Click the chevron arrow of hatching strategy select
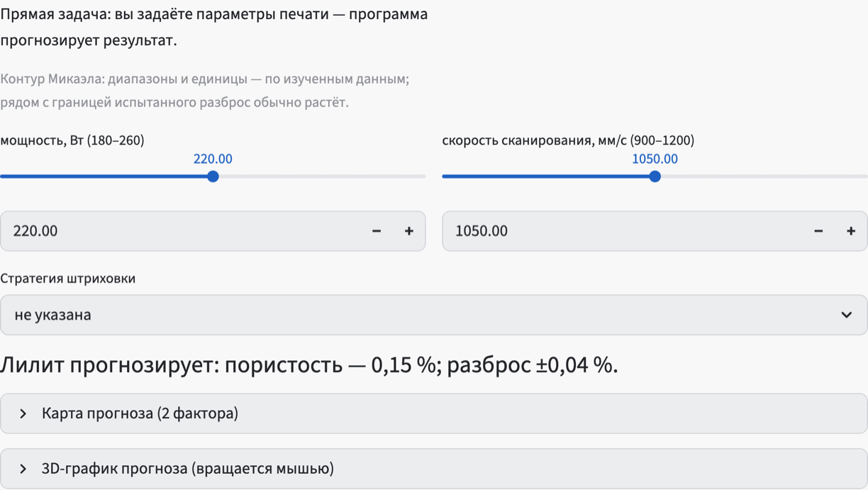The image size is (868, 490). 846,315
